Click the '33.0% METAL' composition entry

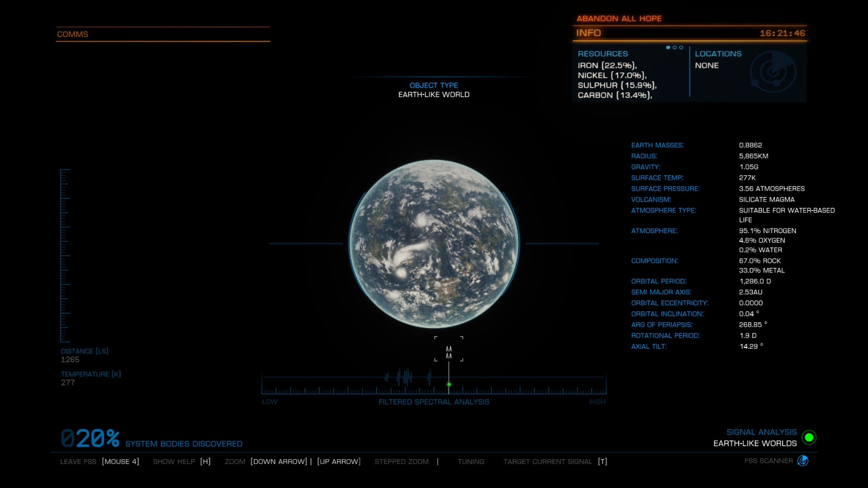click(x=762, y=270)
